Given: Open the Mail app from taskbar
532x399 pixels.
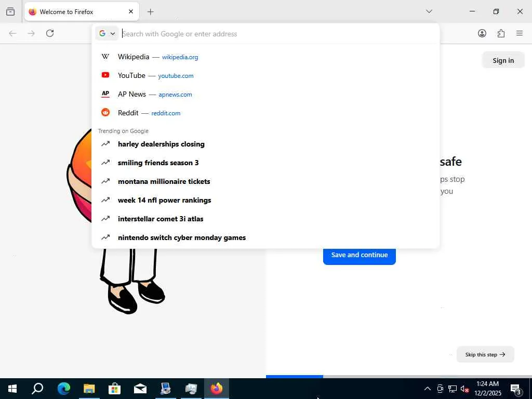Looking at the screenshot, I should click(x=140, y=389).
